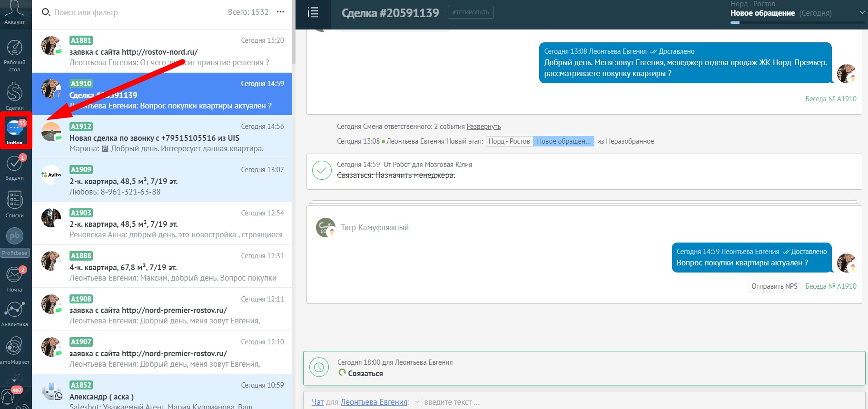Open Аналитика analytics icon in sidebar
The image size is (868, 409).
(x=15, y=313)
